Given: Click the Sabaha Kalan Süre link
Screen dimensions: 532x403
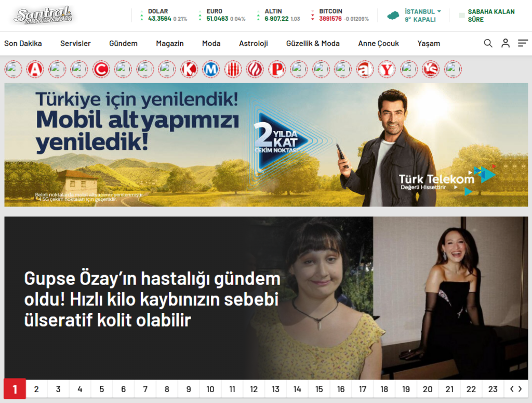Looking at the screenshot, I should (x=490, y=16).
